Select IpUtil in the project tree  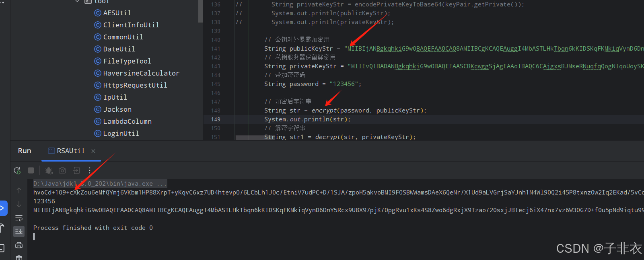(115, 97)
